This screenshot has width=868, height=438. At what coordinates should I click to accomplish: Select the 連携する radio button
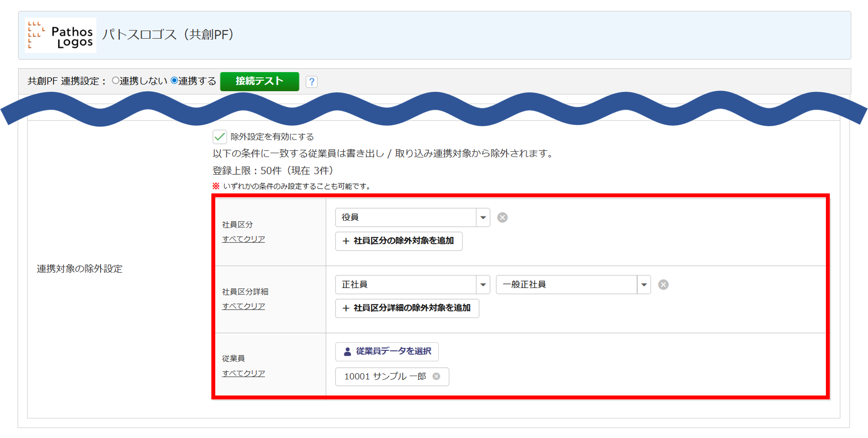pos(174,81)
